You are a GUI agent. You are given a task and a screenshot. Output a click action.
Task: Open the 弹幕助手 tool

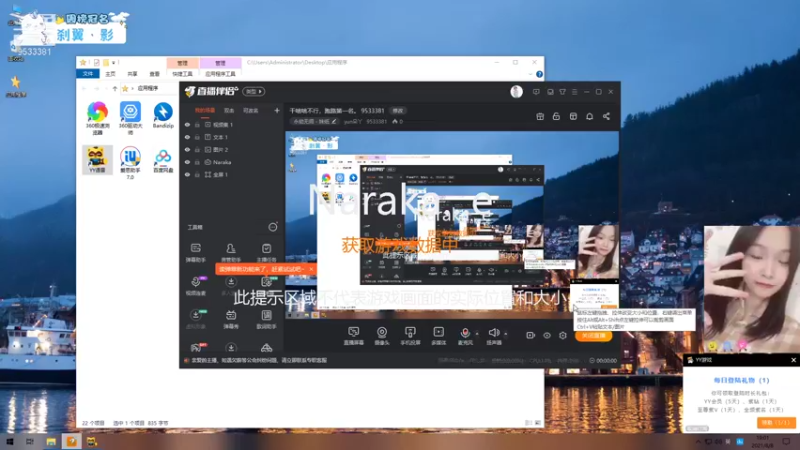195,252
